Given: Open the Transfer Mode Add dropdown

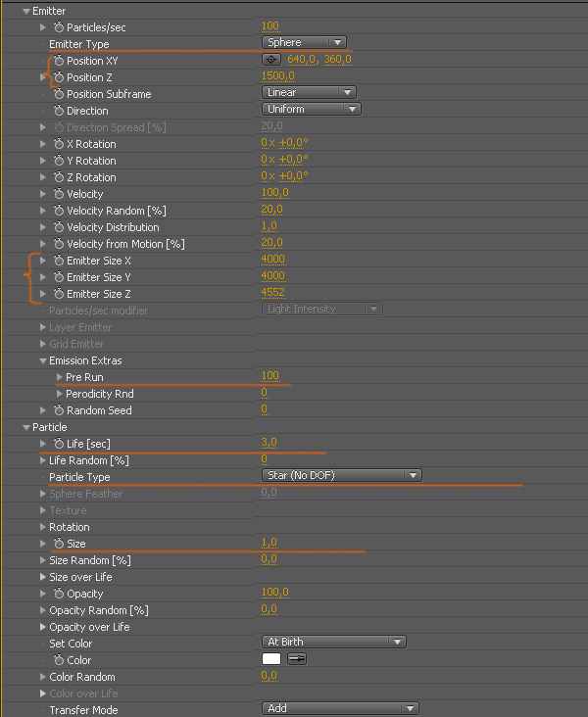Looking at the screenshot, I should (340, 708).
